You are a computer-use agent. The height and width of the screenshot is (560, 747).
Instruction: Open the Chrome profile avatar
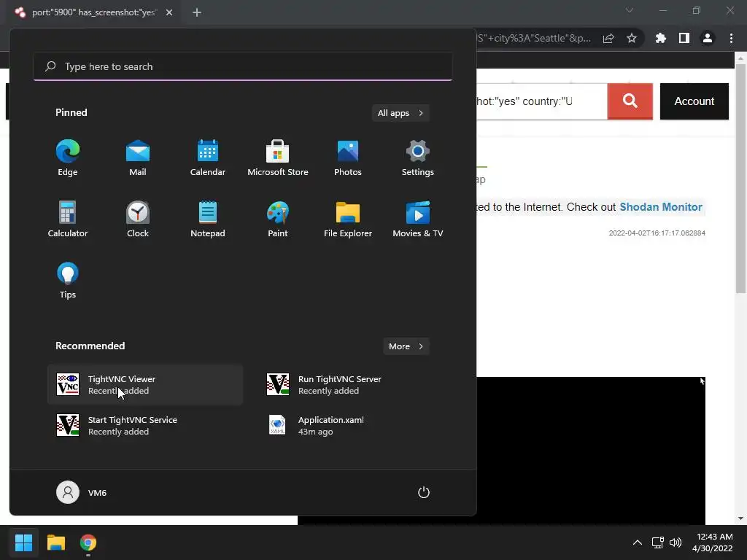click(708, 38)
